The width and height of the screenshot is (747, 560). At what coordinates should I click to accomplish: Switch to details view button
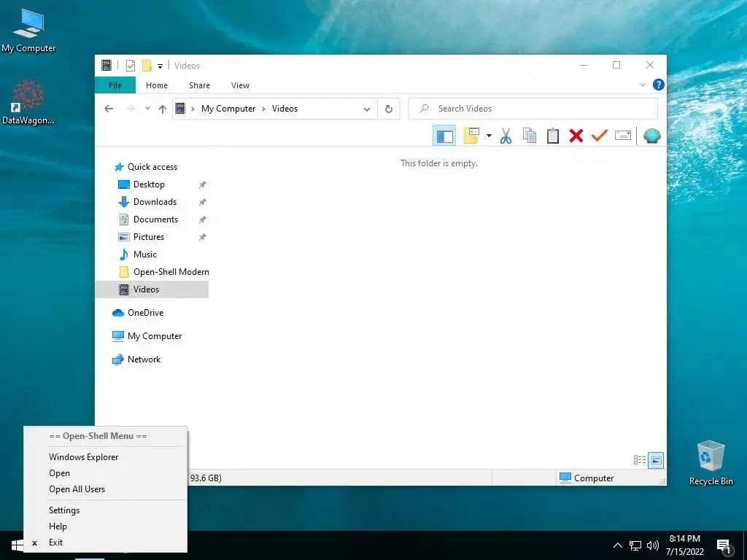(x=640, y=460)
